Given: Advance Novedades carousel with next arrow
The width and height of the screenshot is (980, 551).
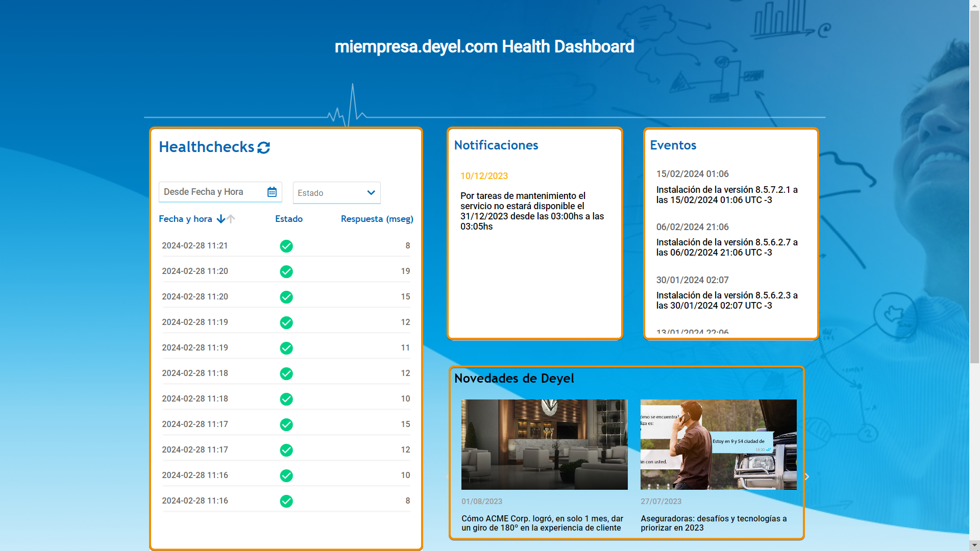Looking at the screenshot, I should [807, 477].
